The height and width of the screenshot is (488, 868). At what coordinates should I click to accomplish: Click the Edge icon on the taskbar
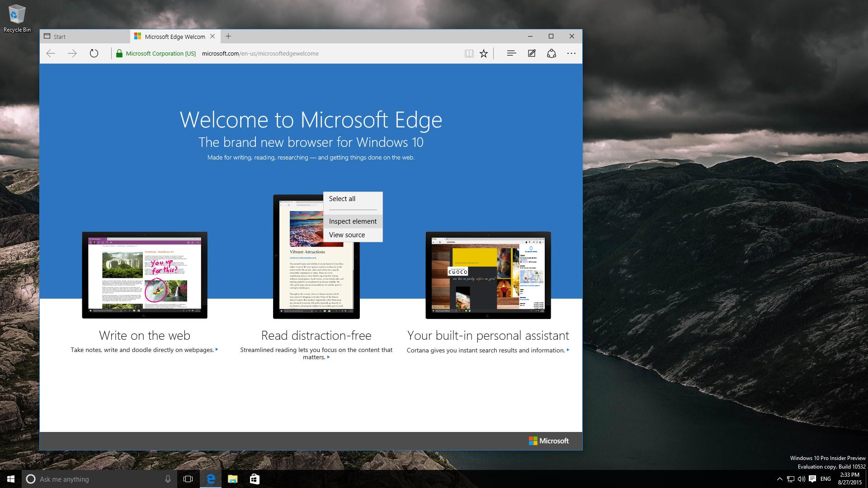click(211, 479)
